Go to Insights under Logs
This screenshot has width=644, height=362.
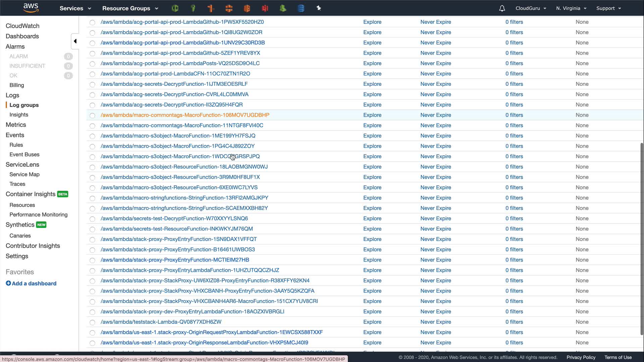point(19,115)
